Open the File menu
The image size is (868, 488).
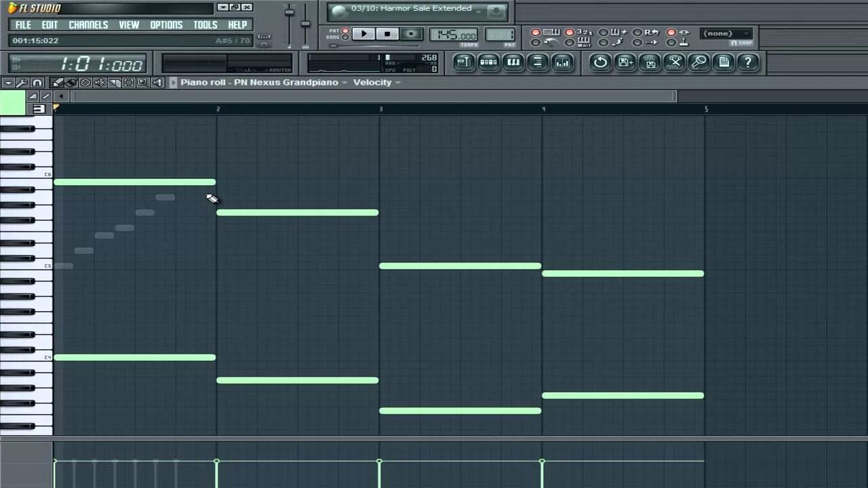pos(23,24)
